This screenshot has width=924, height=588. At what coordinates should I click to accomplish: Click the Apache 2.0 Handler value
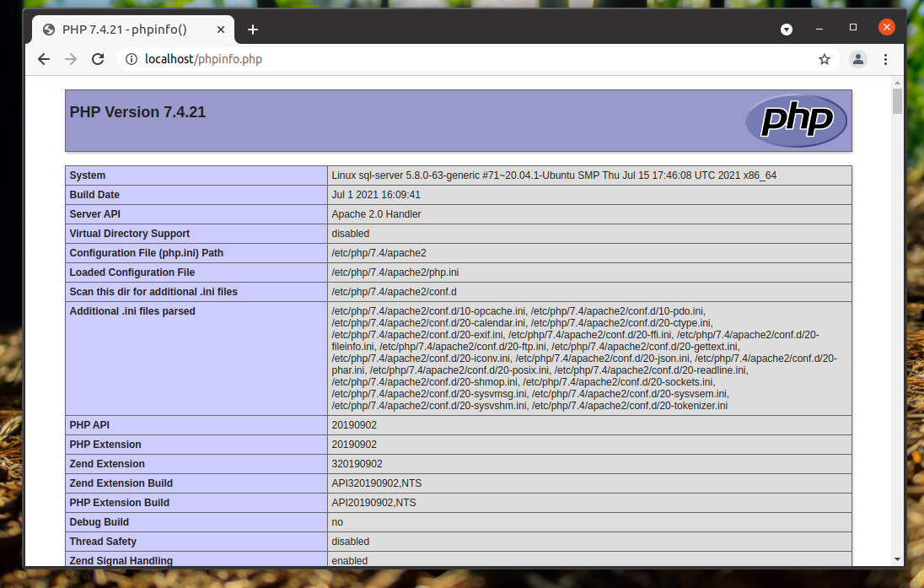376,214
